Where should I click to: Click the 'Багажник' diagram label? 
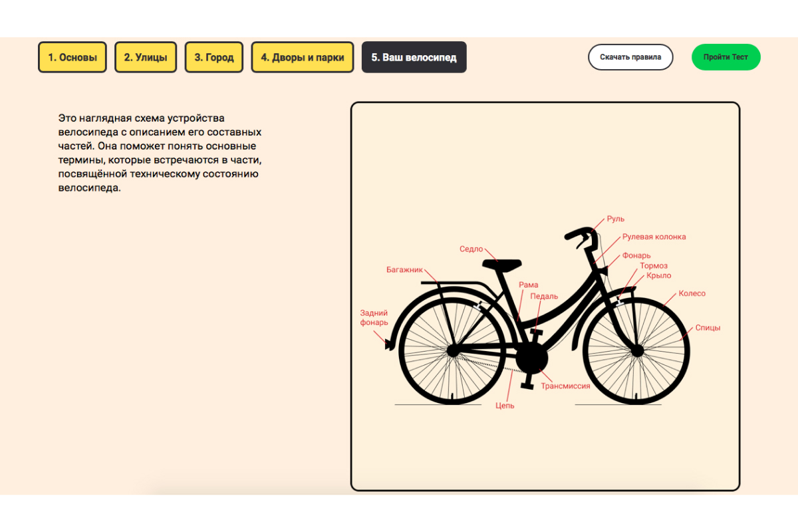pos(404,270)
